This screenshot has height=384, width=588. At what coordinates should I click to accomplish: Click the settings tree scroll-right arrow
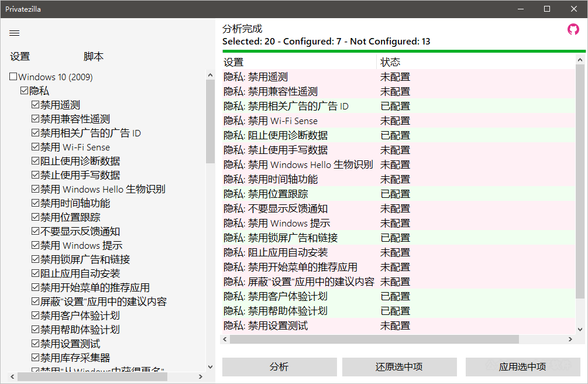click(x=200, y=376)
